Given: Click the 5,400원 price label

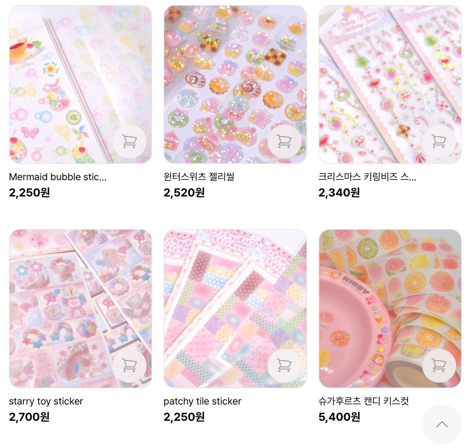Looking at the screenshot, I should pos(339,417).
